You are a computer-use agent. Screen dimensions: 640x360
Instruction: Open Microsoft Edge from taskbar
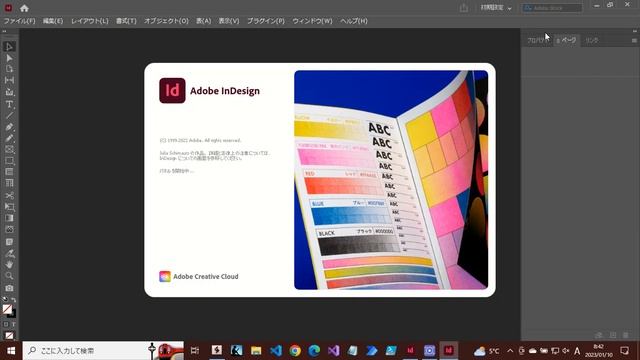coord(314,351)
